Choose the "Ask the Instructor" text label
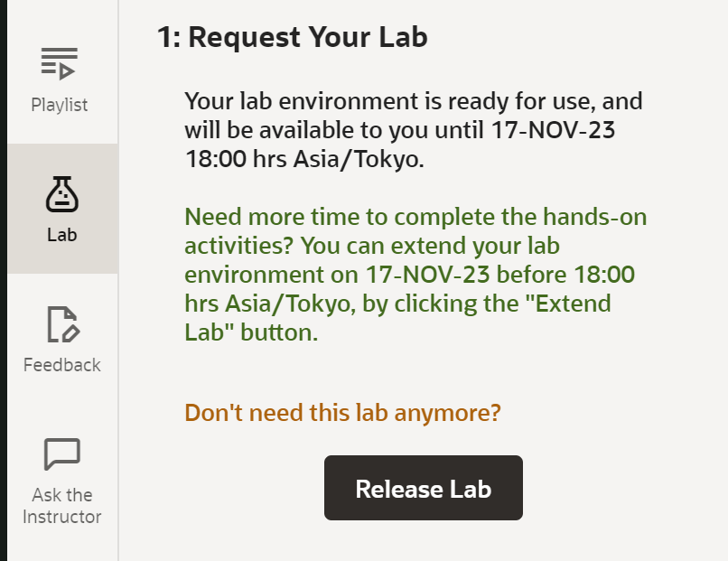Image resolution: width=728 pixels, height=561 pixels. (62, 506)
